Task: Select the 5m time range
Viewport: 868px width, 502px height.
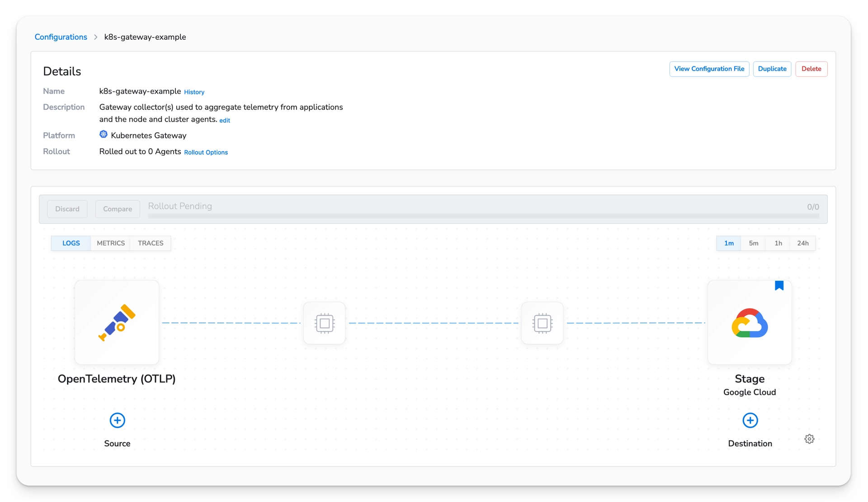Action: pyautogui.click(x=753, y=243)
